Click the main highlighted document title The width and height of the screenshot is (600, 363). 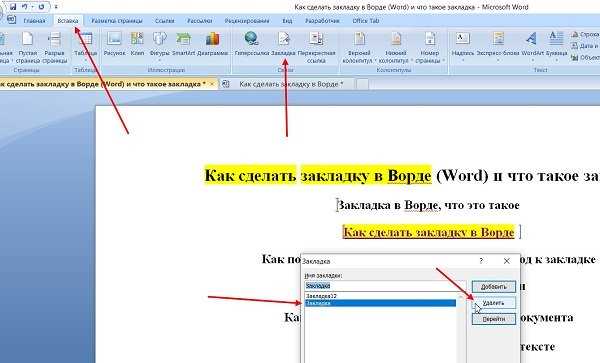(402, 176)
